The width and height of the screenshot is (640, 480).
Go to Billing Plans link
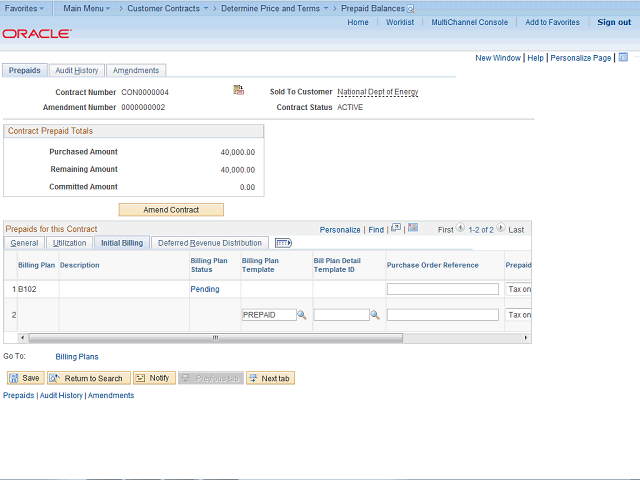(x=77, y=357)
